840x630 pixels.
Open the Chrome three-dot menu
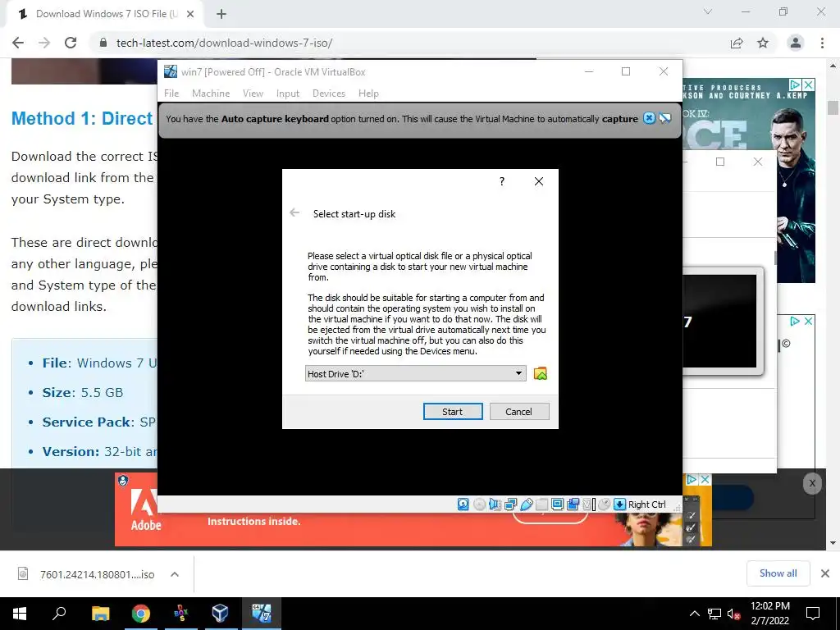[x=822, y=43]
